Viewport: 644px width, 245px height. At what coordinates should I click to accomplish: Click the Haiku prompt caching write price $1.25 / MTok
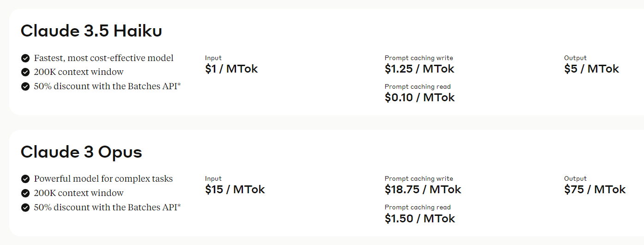pyautogui.click(x=419, y=69)
